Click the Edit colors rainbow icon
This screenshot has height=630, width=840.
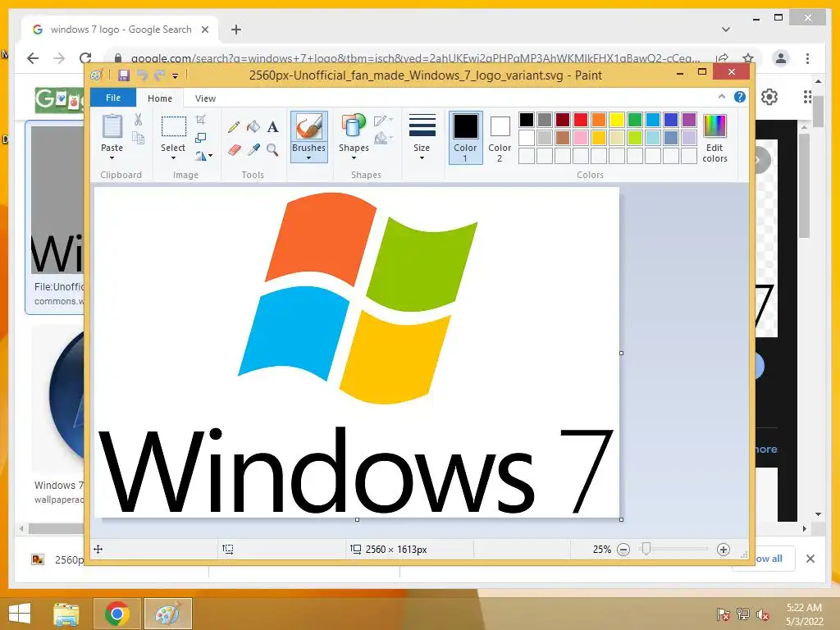click(714, 126)
